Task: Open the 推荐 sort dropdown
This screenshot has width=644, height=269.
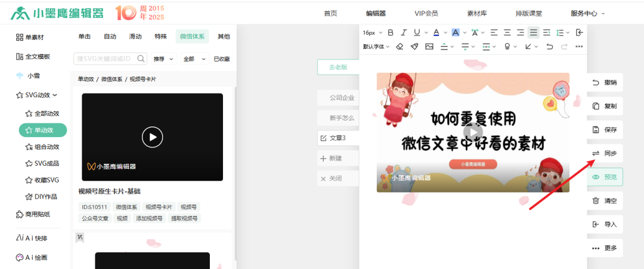Action: [x=164, y=58]
